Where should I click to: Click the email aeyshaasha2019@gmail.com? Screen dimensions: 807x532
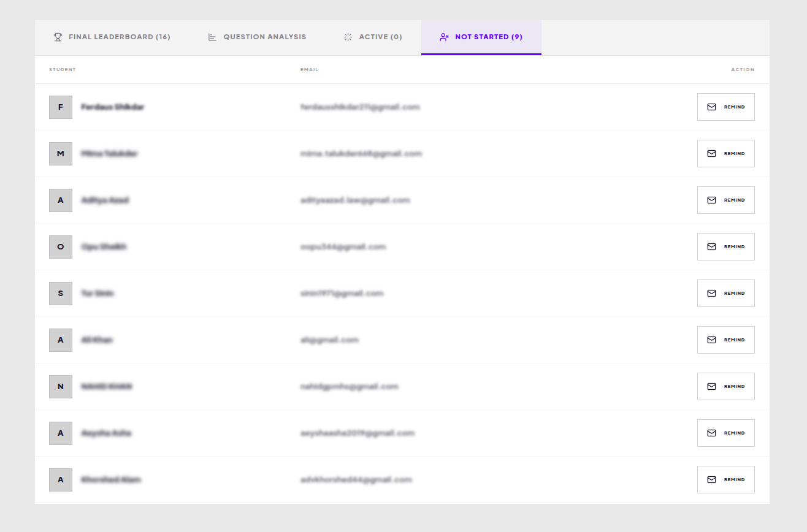(x=358, y=433)
